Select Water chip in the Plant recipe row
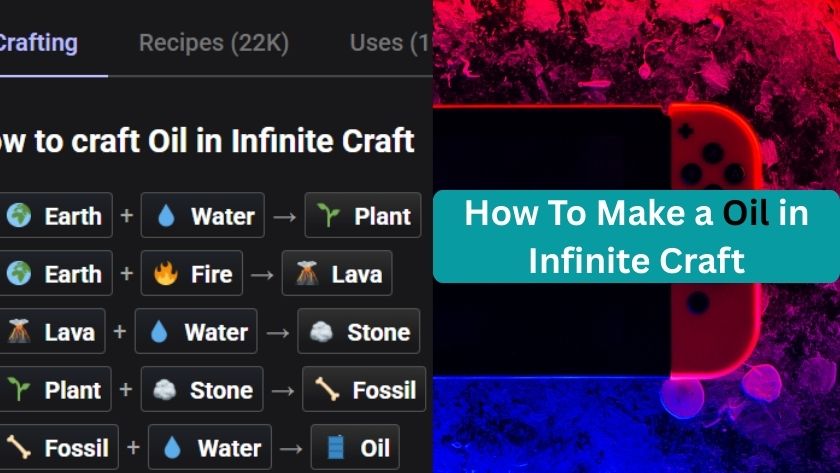The width and height of the screenshot is (840, 473). click(202, 215)
